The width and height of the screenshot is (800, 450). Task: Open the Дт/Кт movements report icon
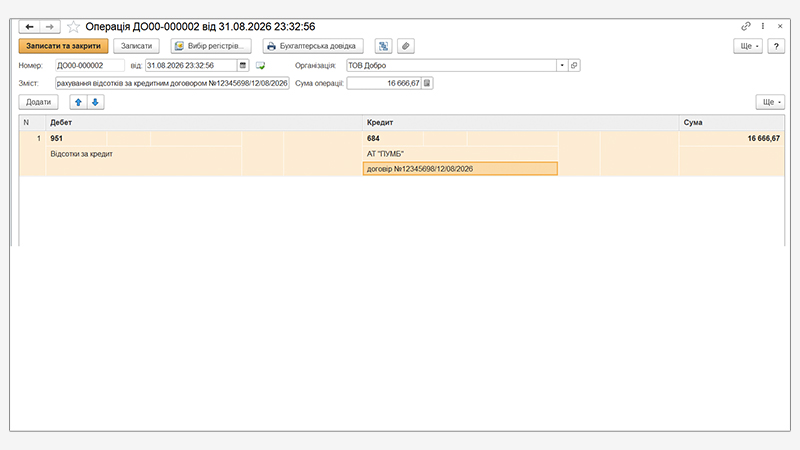pyautogui.click(x=383, y=46)
